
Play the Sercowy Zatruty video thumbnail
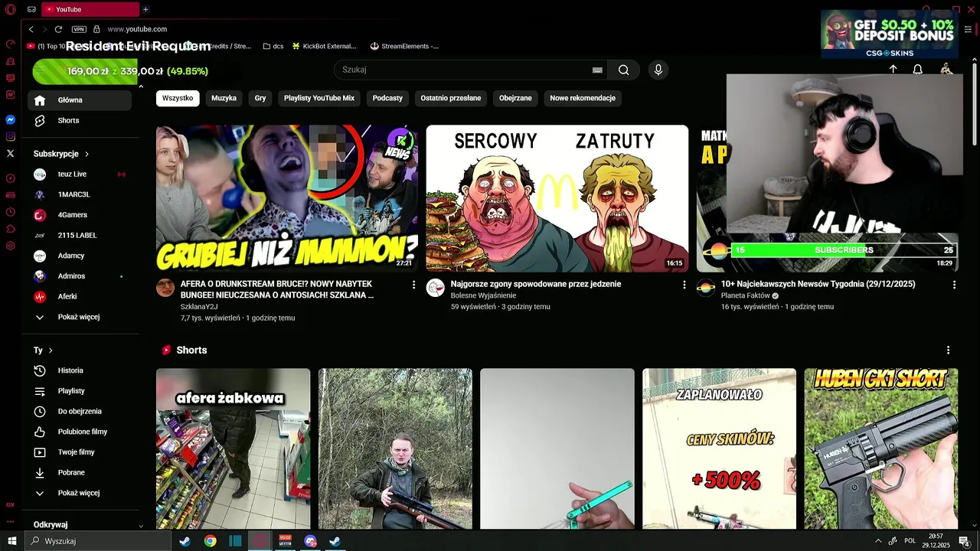click(557, 198)
